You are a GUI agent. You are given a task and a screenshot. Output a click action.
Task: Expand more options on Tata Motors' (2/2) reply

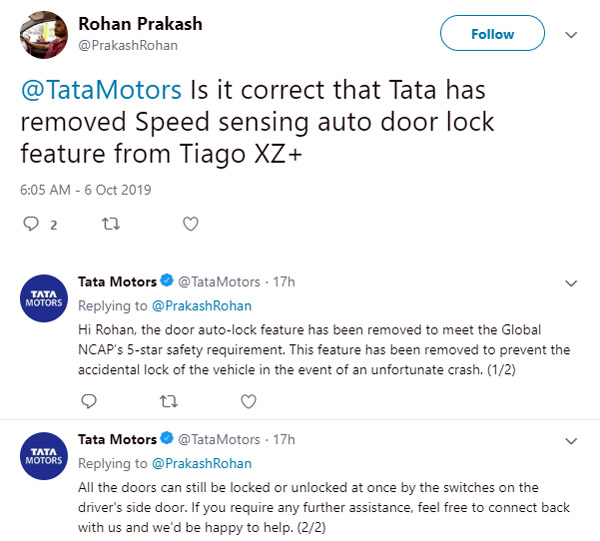[571, 440]
